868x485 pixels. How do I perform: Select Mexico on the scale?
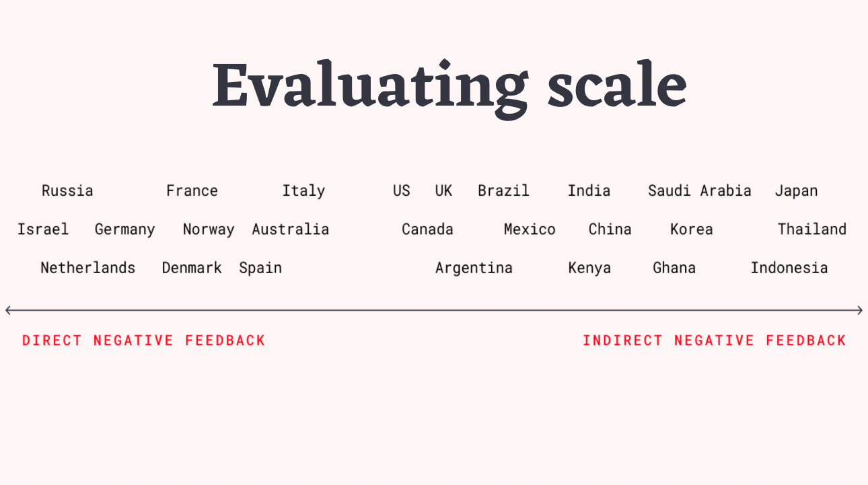(x=530, y=229)
